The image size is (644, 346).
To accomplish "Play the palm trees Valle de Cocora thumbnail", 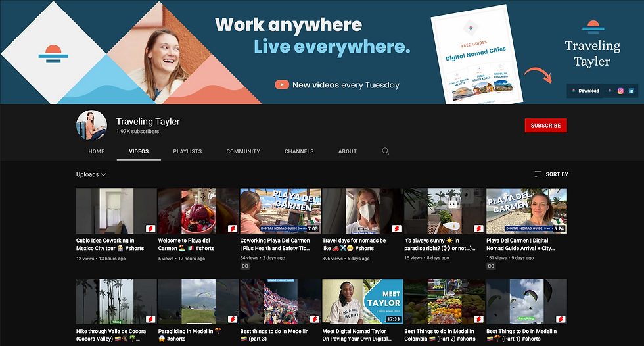I will coord(116,301).
